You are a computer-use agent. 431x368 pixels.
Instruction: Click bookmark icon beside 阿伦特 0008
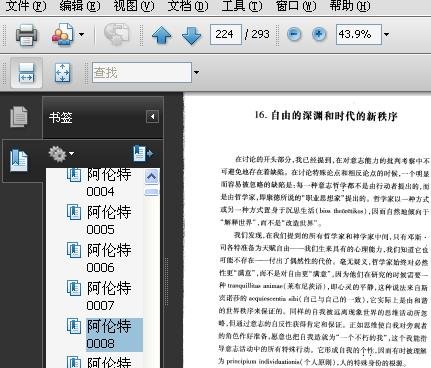(x=74, y=326)
